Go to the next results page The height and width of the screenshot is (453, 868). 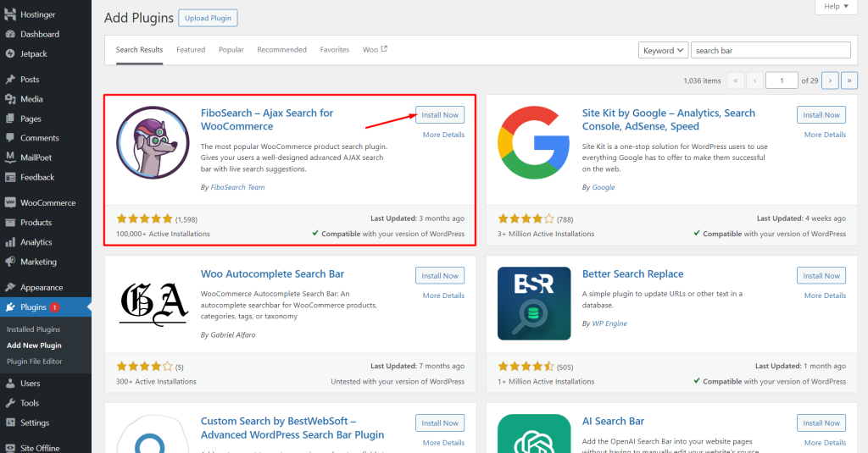coord(830,80)
